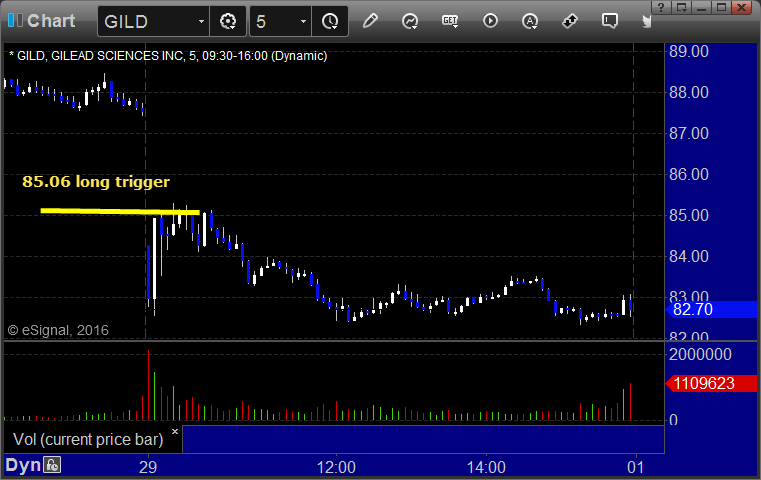Click the 89.00 price axis label

pyautogui.click(x=689, y=51)
